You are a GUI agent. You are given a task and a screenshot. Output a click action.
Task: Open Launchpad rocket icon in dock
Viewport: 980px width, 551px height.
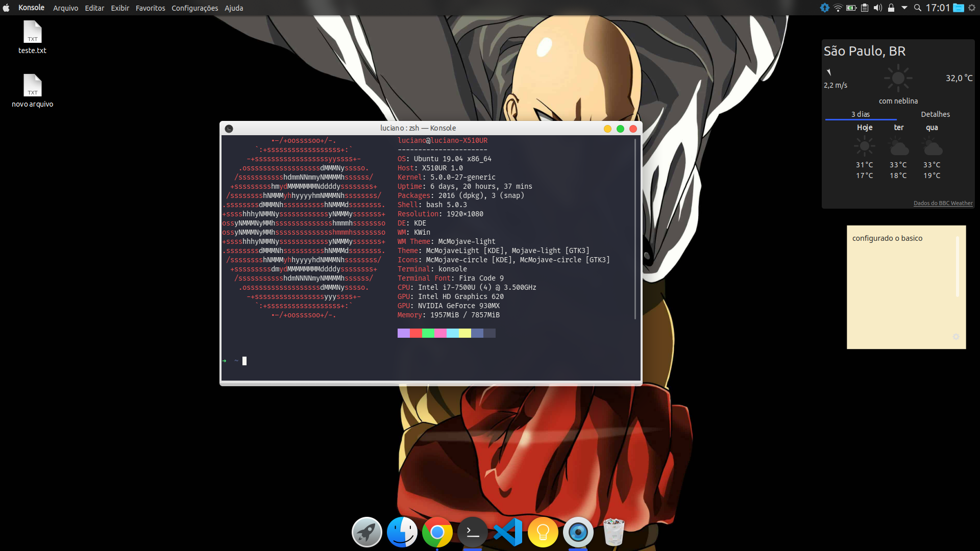[x=366, y=532]
